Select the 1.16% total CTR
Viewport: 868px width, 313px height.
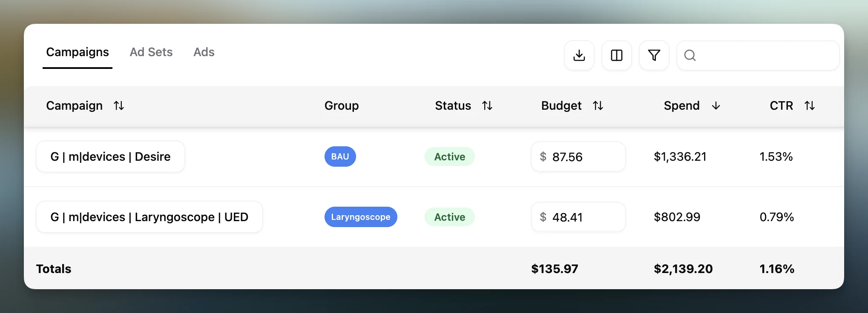[x=777, y=269]
